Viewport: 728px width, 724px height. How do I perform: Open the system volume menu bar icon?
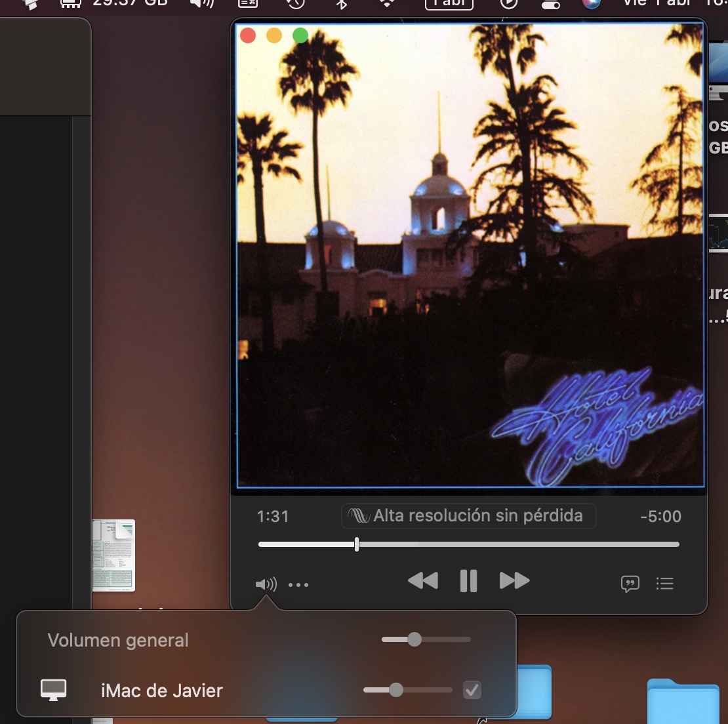pyautogui.click(x=202, y=3)
